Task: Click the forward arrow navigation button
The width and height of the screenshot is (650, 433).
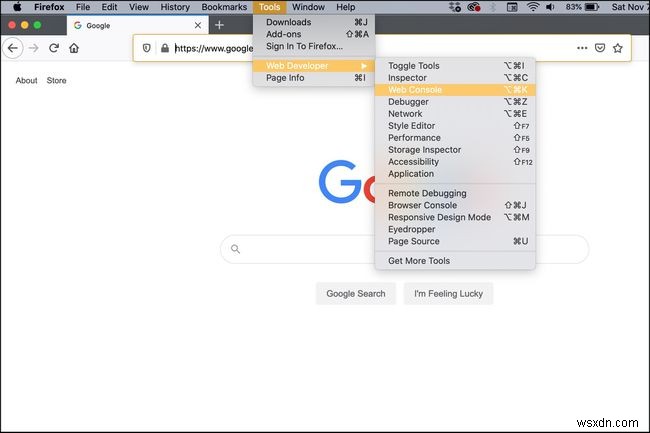Action: [x=34, y=48]
